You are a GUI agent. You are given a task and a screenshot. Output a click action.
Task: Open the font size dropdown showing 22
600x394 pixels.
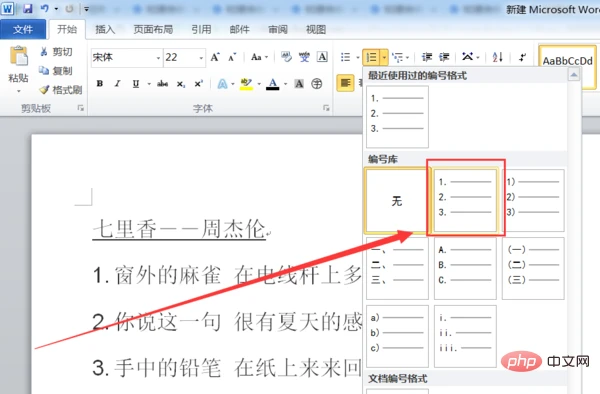pos(201,58)
